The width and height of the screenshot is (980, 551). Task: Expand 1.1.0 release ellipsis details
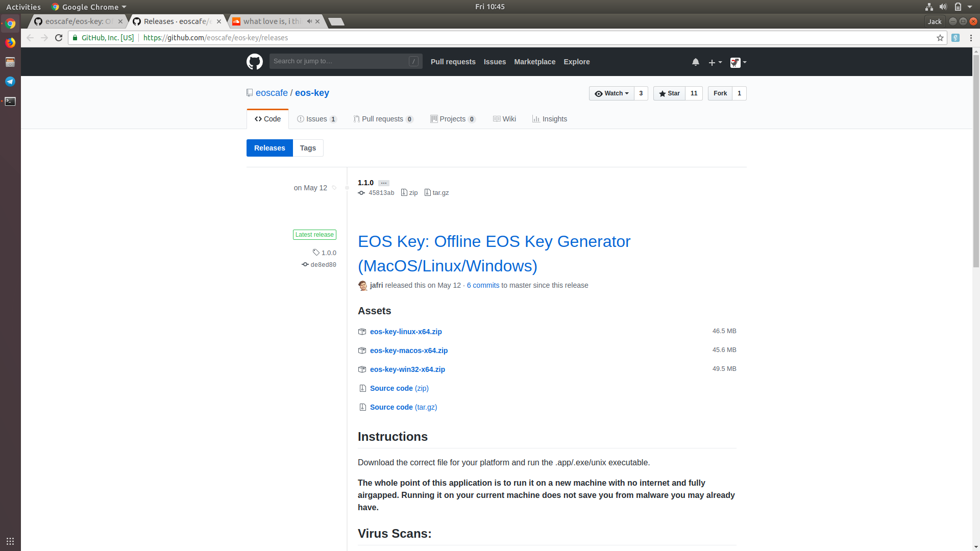(384, 183)
